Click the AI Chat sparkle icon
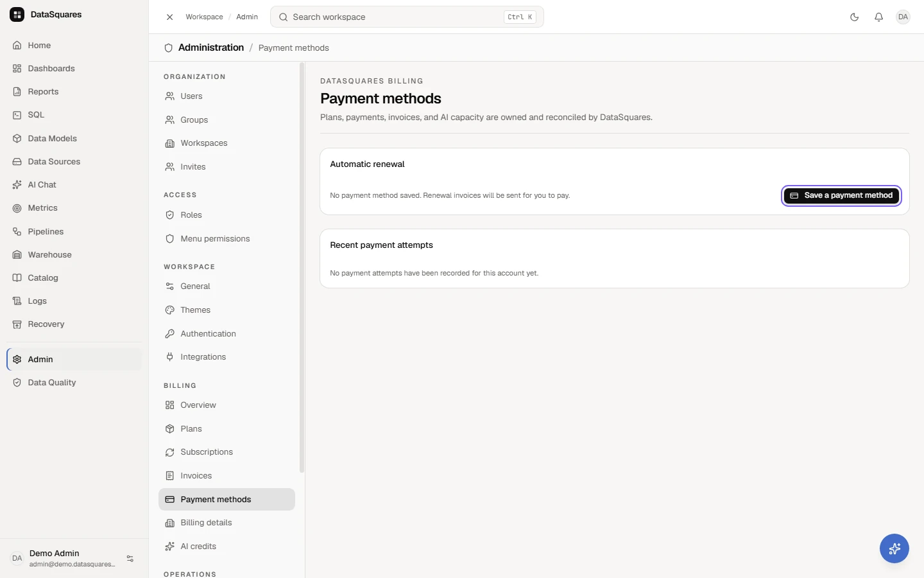The width and height of the screenshot is (924, 578). (x=17, y=185)
